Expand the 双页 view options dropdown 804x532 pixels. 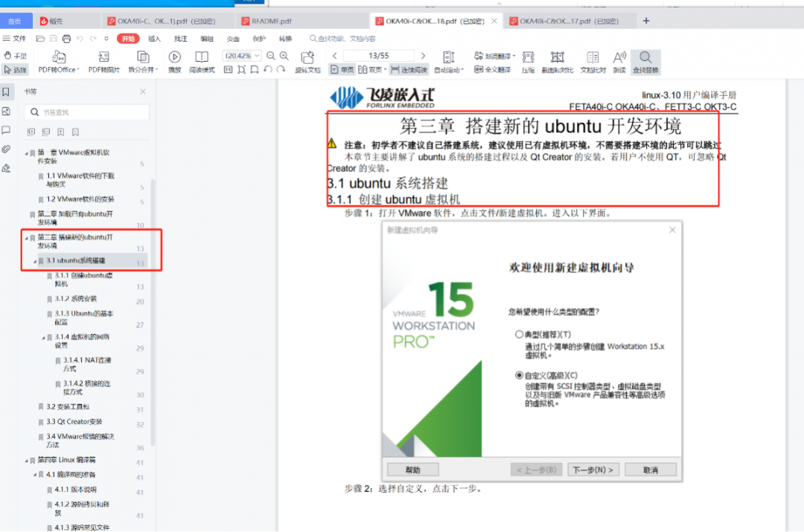pos(385,69)
